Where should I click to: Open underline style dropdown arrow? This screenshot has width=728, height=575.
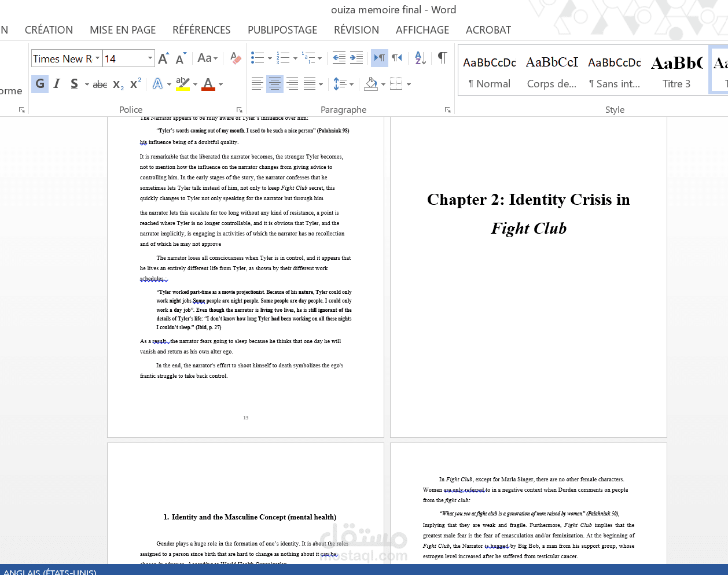(87, 84)
